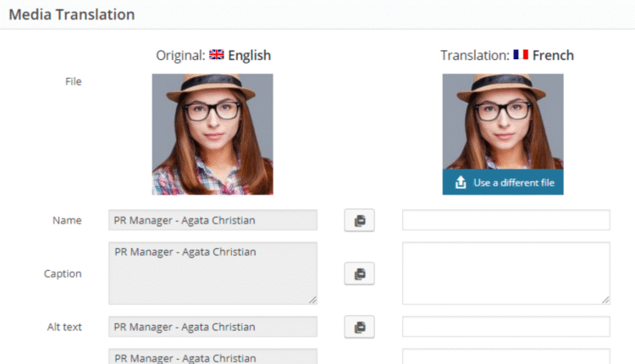The height and width of the screenshot is (364, 635).
Task: Click the original English Name field
Action: 213,220
